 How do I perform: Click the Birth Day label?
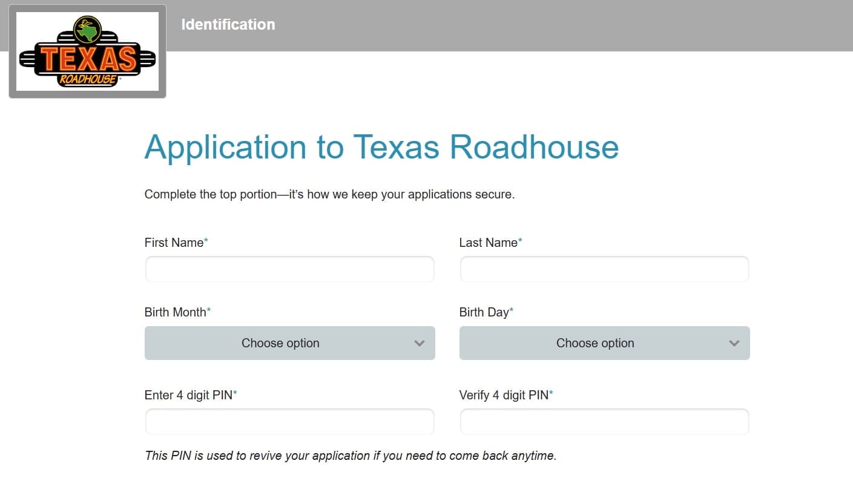(486, 312)
